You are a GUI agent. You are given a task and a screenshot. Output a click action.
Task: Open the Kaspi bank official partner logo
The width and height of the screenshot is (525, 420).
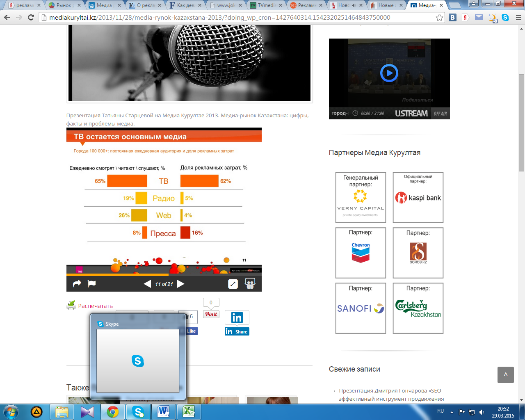[x=418, y=197]
